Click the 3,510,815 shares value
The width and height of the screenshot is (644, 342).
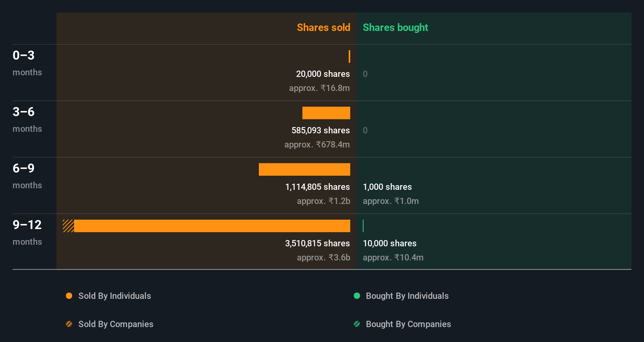click(x=317, y=243)
